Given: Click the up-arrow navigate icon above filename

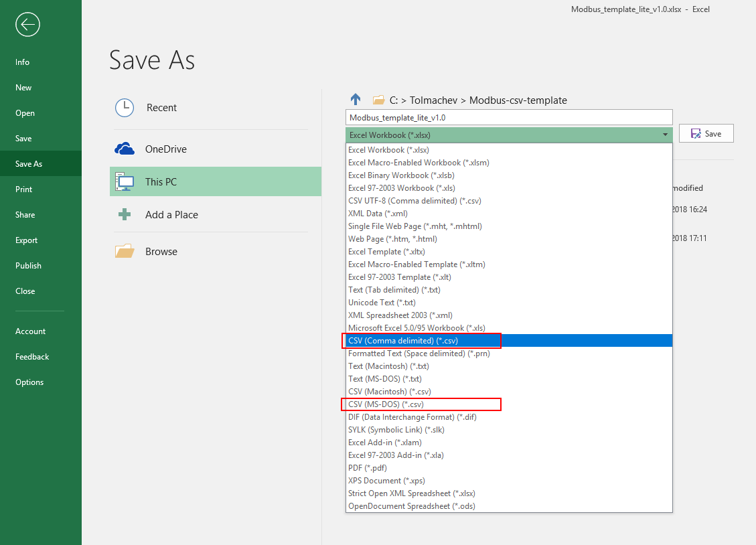Looking at the screenshot, I should [355, 99].
